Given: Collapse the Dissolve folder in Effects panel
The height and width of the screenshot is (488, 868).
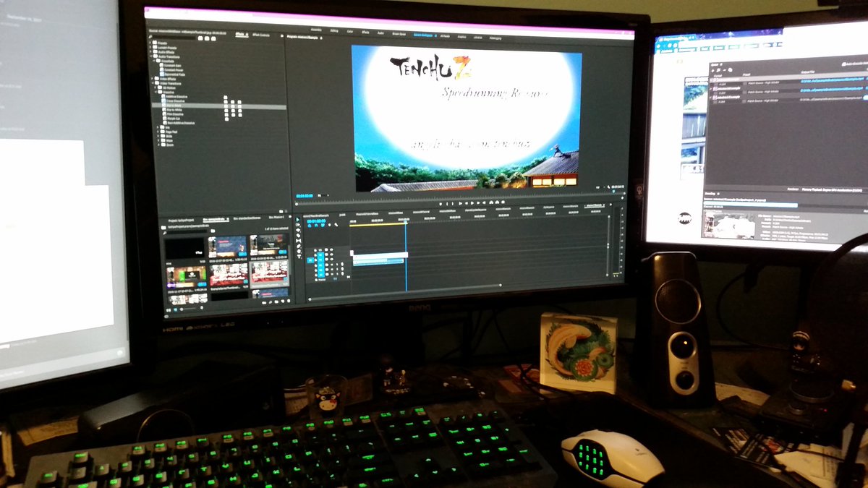Looking at the screenshot, I should pos(156,92).
